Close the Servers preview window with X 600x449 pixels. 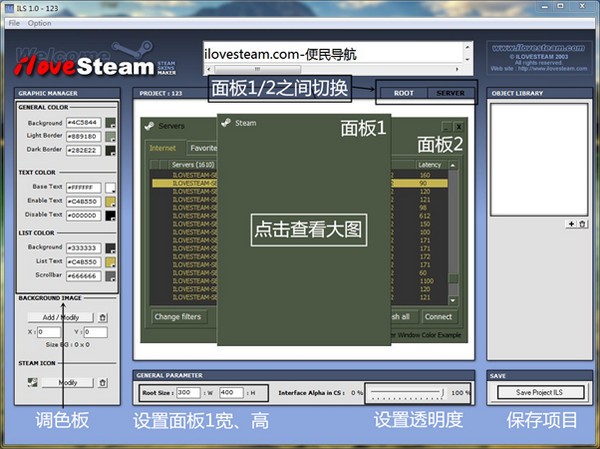(x=458, y=126)
